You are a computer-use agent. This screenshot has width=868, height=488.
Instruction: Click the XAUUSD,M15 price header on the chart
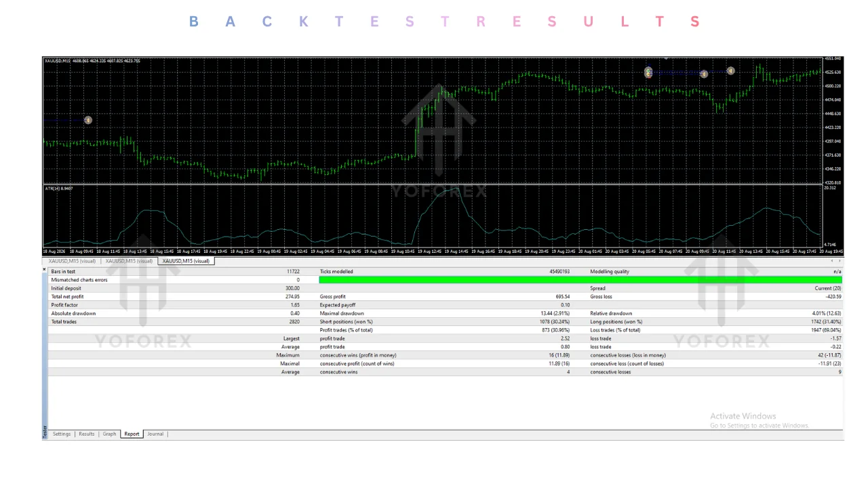(x=92, y=61)
